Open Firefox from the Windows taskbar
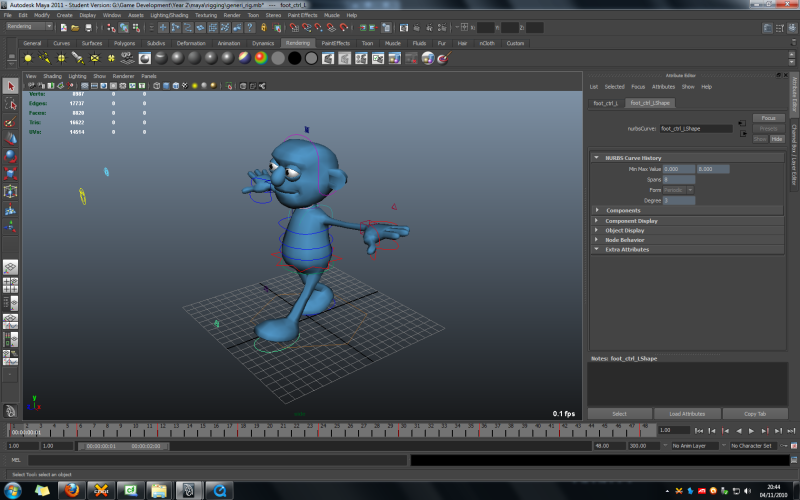This screenshot has height=500, width=800. (x=70, y=490)
